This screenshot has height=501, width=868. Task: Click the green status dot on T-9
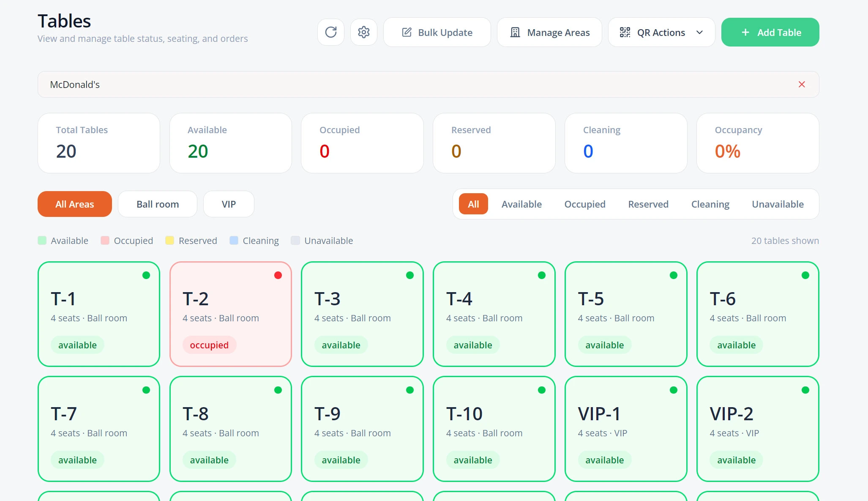tap(410, 390)
